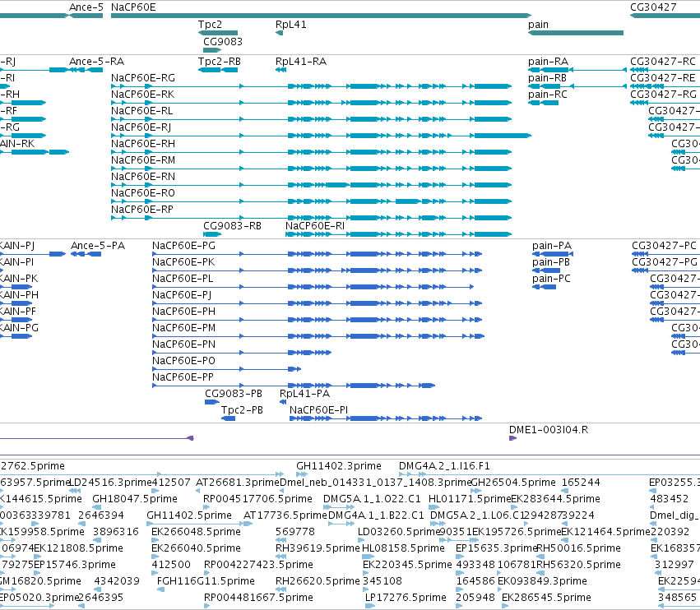Select the NaCP60E-PP protein label
The image size is (700, 610).
point(183,377)
